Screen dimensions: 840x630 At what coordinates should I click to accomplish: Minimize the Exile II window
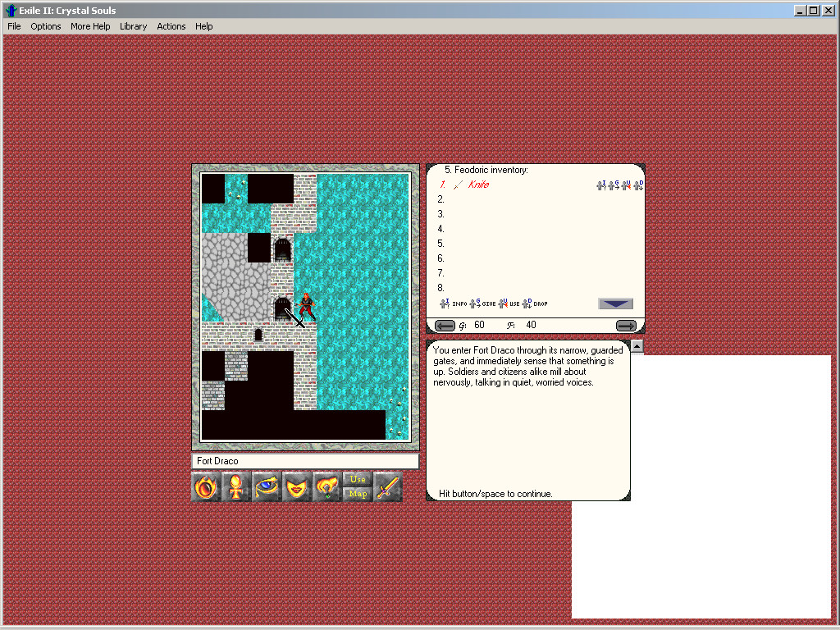pos(800,10)
